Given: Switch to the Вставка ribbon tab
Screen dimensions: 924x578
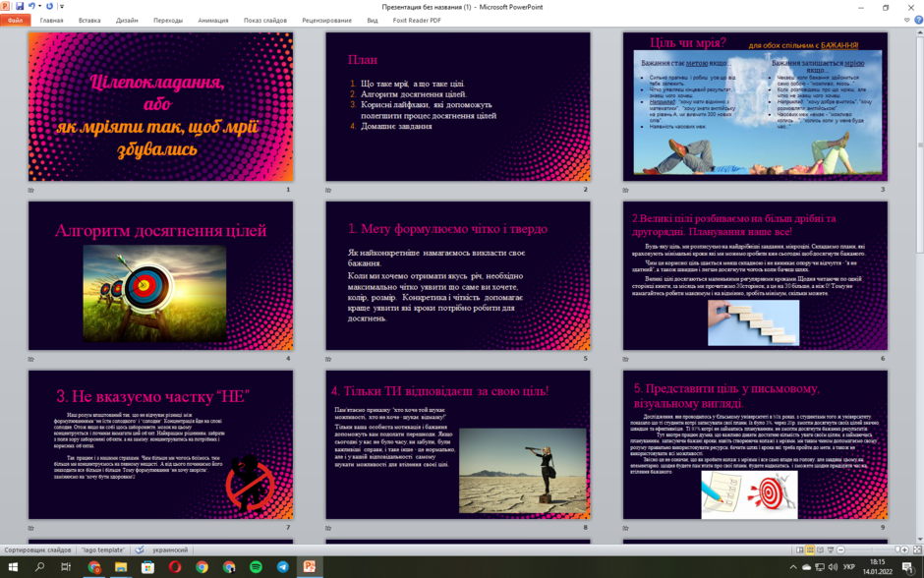Looking at the screenshot, I should [x=89, y=20].
